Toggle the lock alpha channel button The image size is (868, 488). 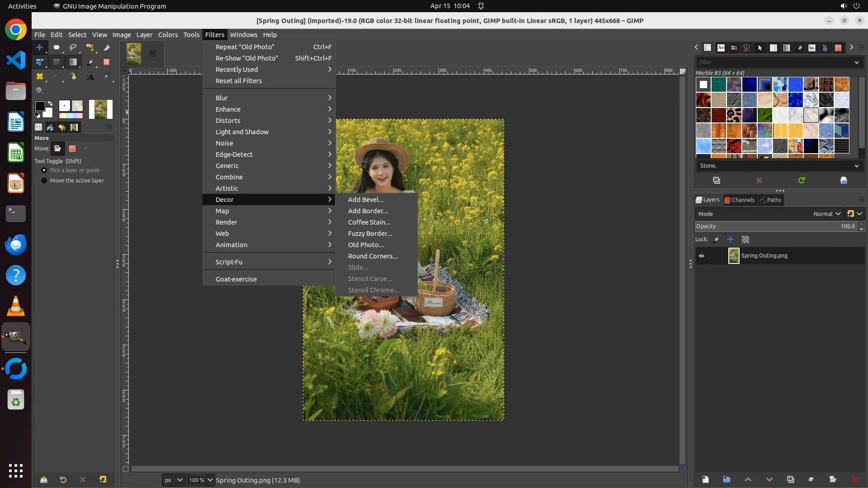tap(745, 239)
